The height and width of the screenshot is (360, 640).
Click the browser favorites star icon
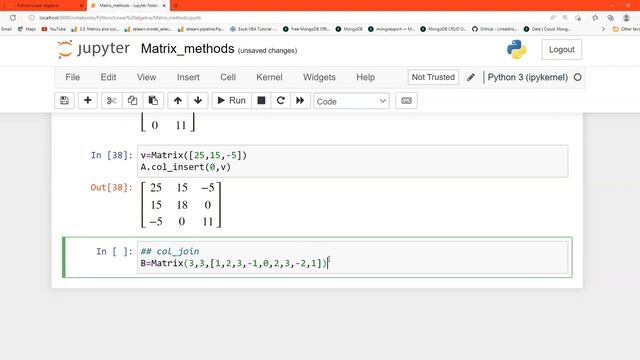pyautogui.click(x=595, y=18)
